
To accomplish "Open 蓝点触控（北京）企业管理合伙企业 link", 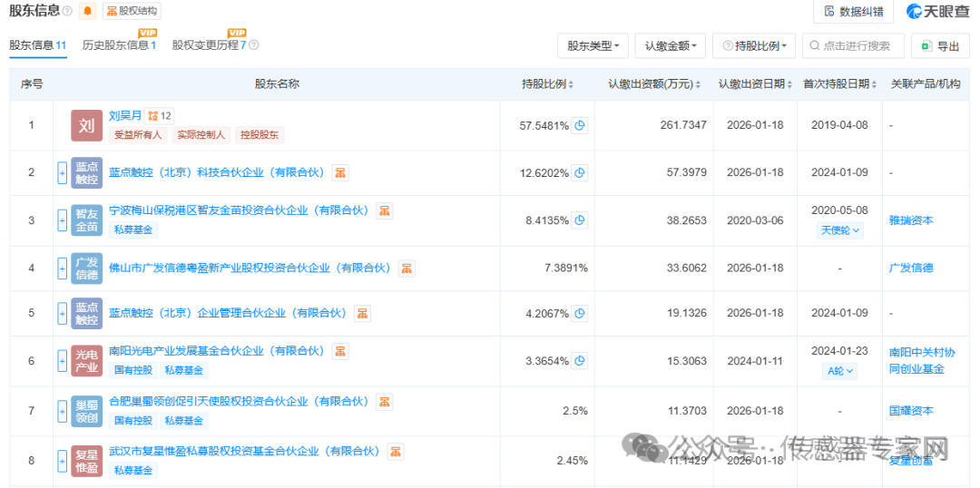I will [228, 313].
